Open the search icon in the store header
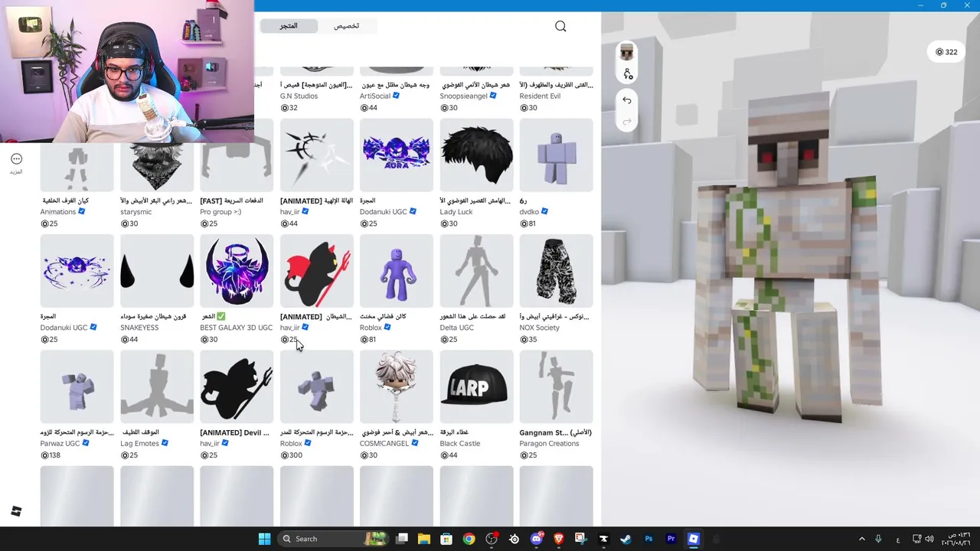 [x=560, y=27]
